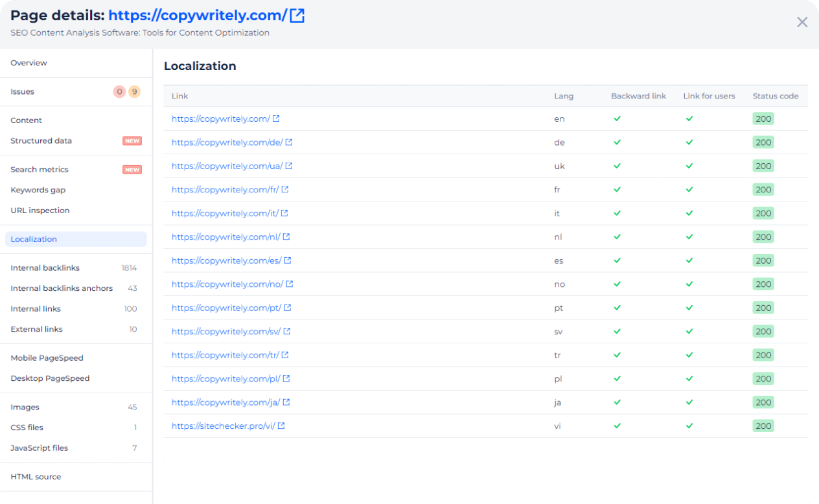Click Backward link checkmark in en row
The width and height of the screenshot is (819, 504).
617,119
